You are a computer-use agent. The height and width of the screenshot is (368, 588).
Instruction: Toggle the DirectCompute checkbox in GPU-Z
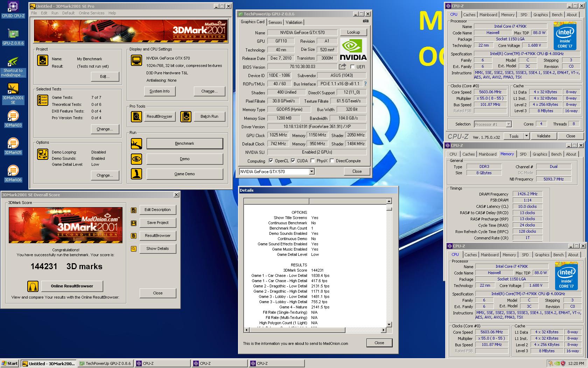[332, 161]
